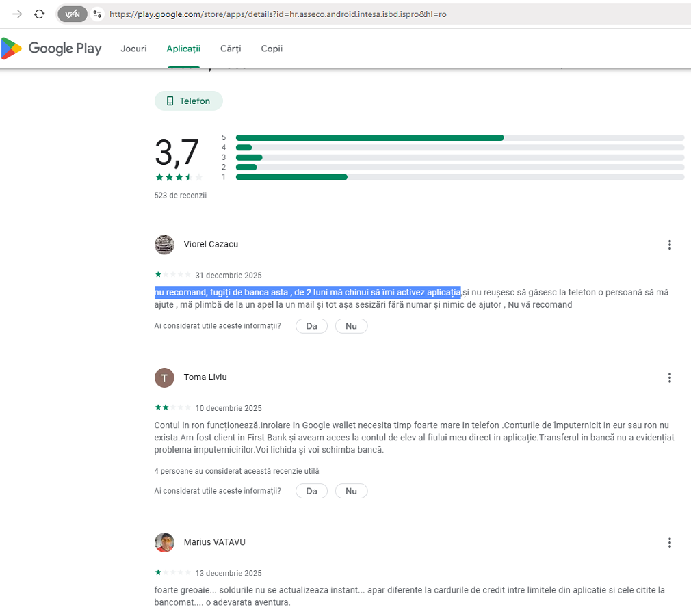691x616 pixels.
Task: Open site settings icon beside the URL
Action: tap(97, 14)
